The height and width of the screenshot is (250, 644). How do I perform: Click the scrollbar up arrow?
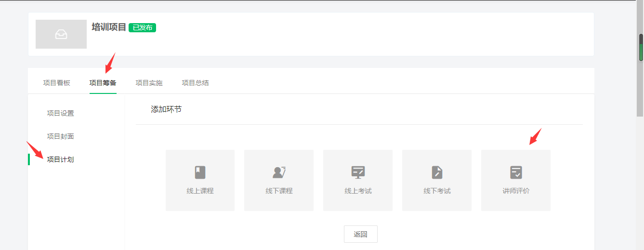[x=640, y=3]
